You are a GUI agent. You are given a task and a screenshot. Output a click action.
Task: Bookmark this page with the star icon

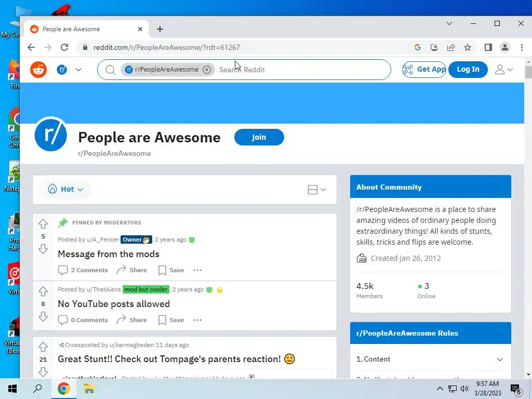(468, 47)
